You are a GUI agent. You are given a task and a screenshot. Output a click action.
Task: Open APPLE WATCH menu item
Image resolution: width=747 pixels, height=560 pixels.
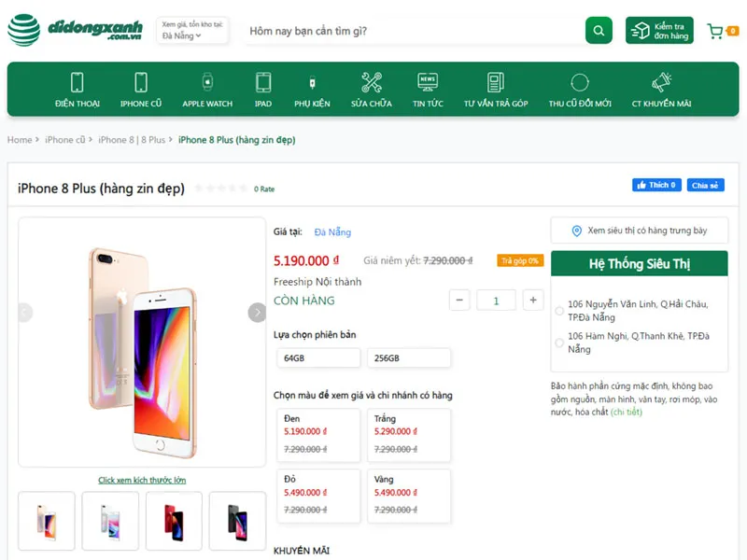207,104
